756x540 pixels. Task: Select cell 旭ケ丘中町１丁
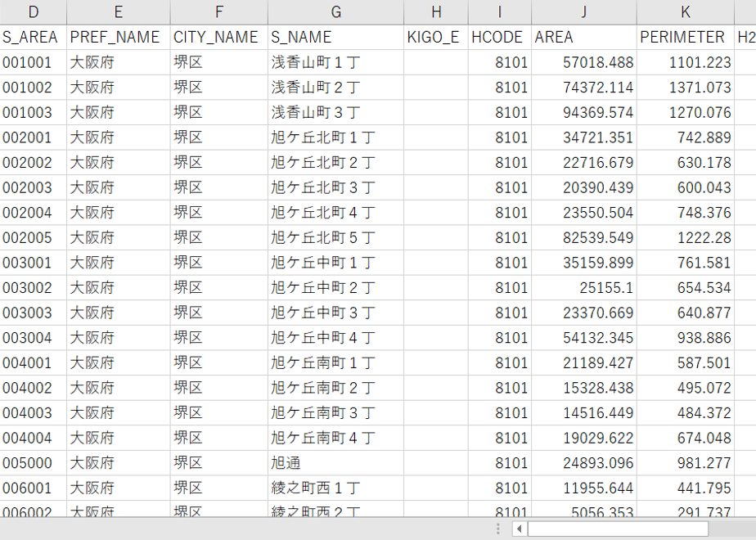coord(336,263)
